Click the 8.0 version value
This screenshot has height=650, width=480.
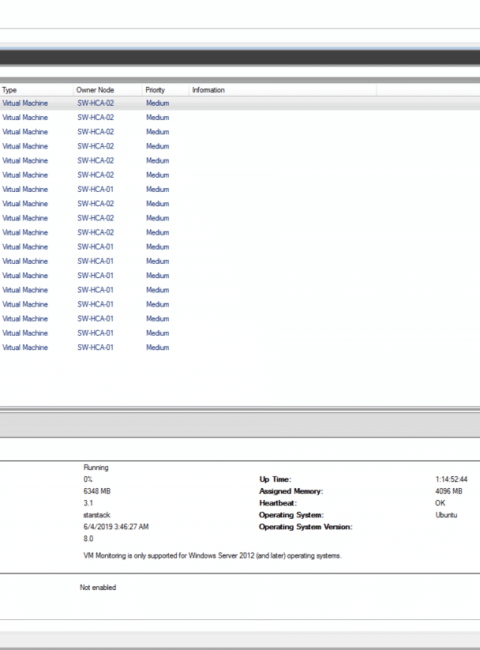point(88,539)
